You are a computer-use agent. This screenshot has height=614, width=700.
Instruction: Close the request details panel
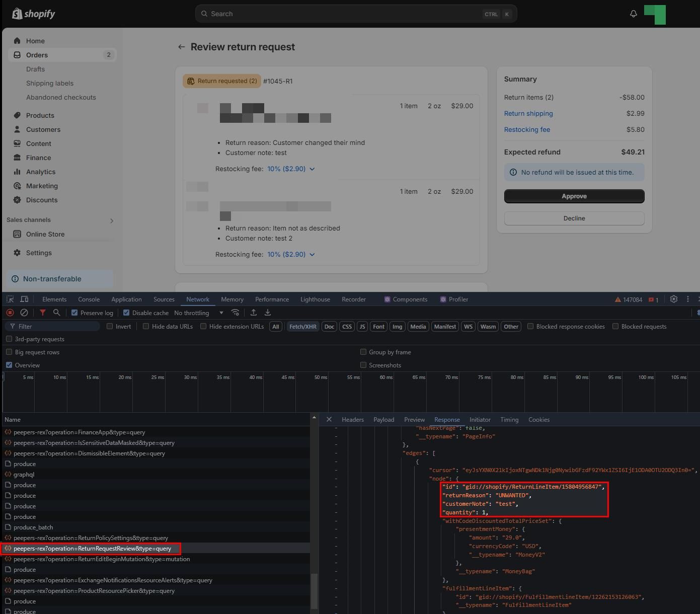click(x=329, y=419)
